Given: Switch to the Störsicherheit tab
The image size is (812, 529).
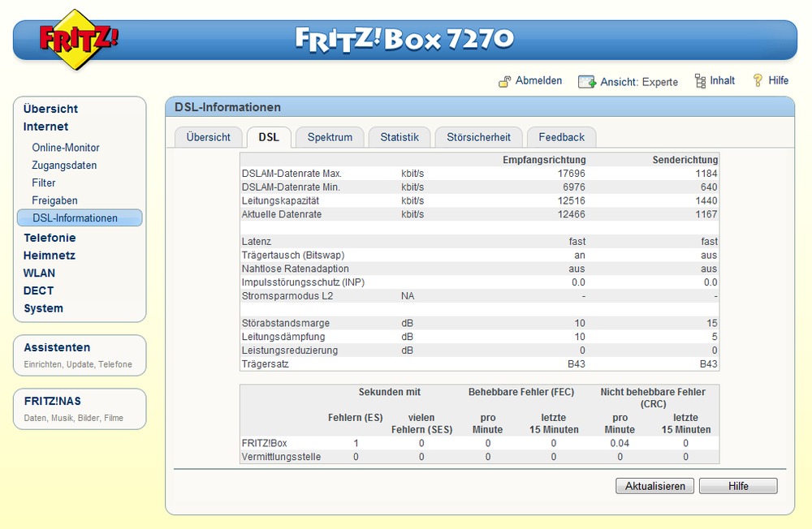Looking at the screenshot, I should (x=478, y=137).
